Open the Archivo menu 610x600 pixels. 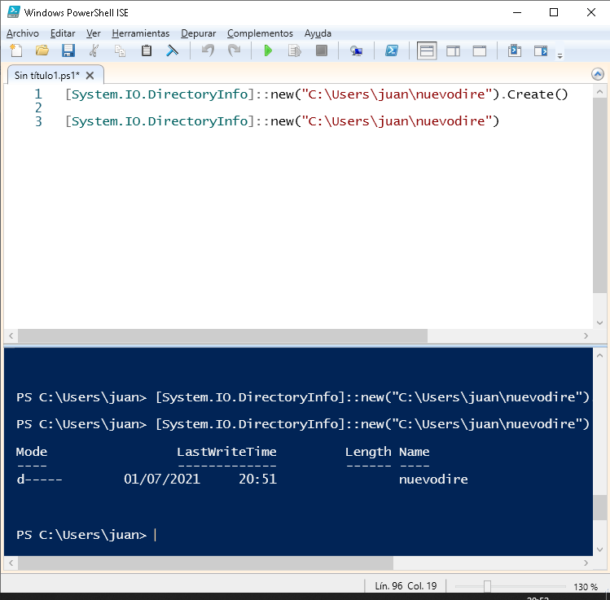tap(23, 33)
